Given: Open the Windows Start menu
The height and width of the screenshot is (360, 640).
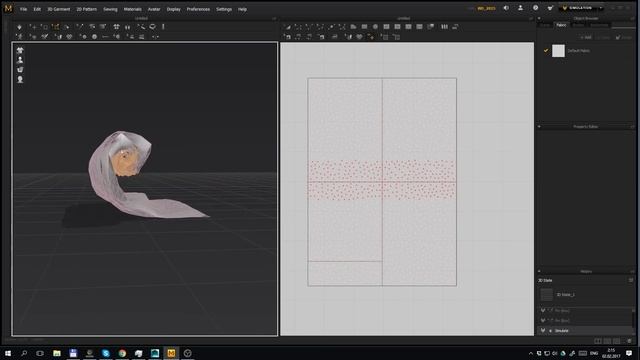Looking at the screenshot, I should pos(8,353).
